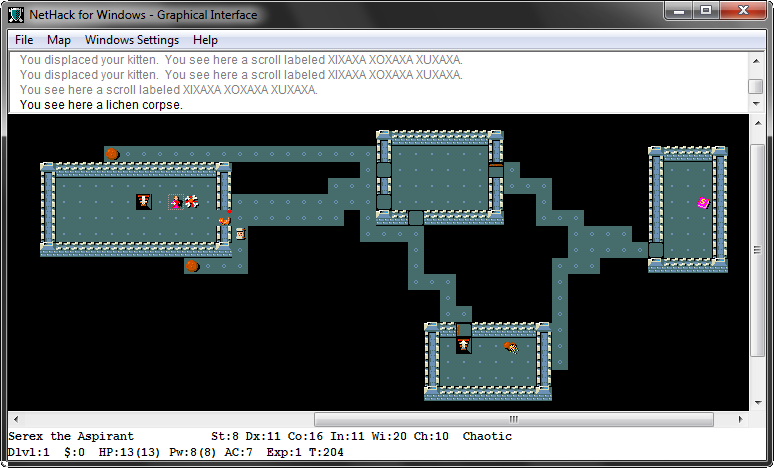774x468 pixels.
Task: Click the 'Dx:11' dexterity value
Action: [x=263, y=436]
